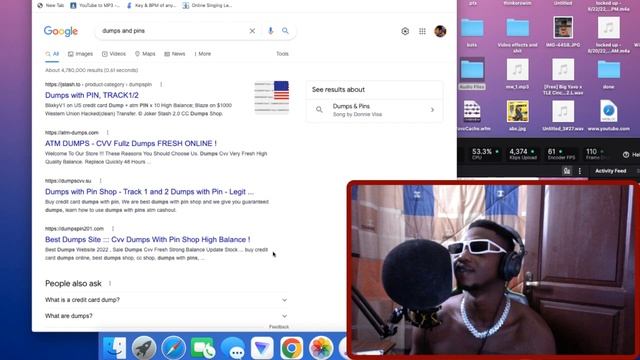Open Finder from the Dock
This screenshot has width=640, height=360.
(115, 348)
